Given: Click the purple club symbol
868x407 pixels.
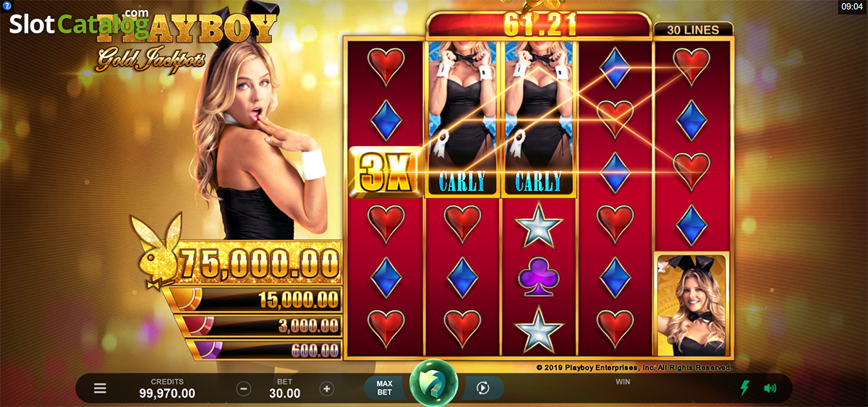Looking at the screenshot, I should click(x=537, y=275).
